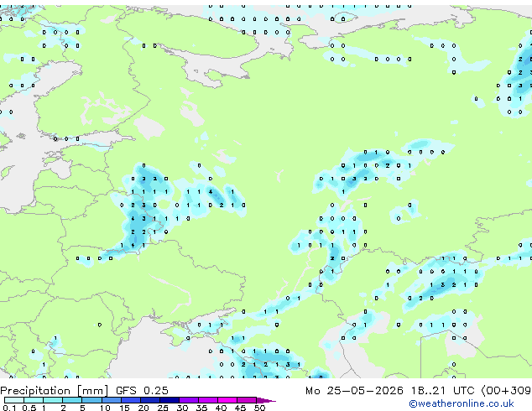The height and width of the screenshot is (411, 532).
Task: Choose the 25–30 mm dark blue swatch
Action: pyautogui.click(x=169, y=400)
